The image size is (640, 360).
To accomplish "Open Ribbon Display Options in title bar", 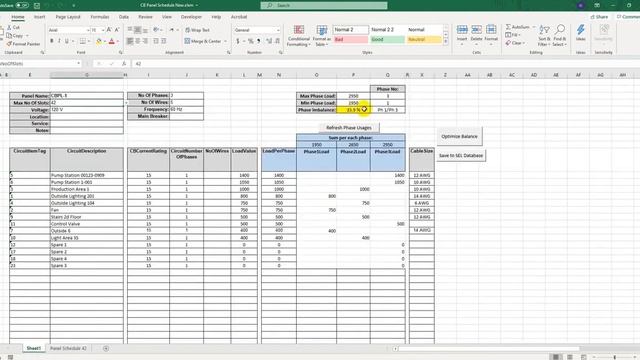I will coord(597,6).
